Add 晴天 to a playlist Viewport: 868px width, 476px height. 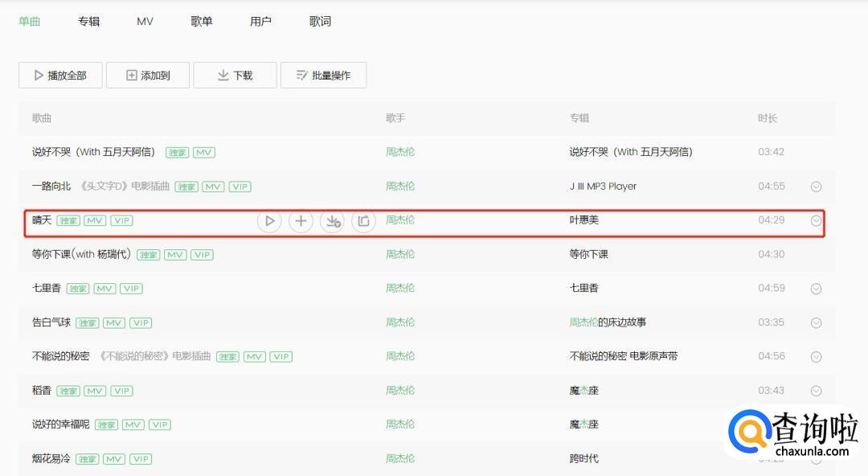(301, 220)
